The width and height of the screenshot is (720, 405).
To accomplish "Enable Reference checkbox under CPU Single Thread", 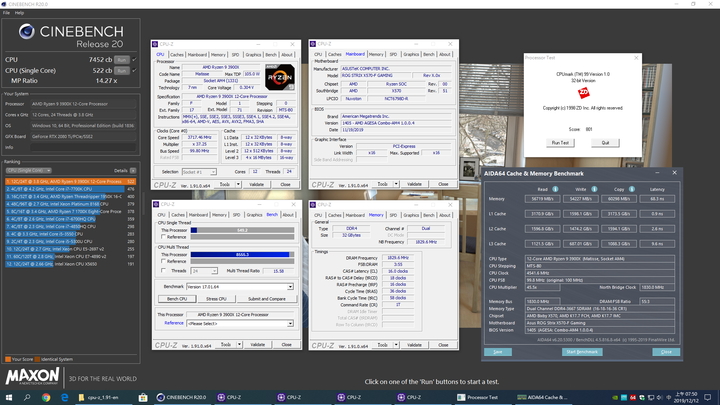I will (x=163, y=237).
